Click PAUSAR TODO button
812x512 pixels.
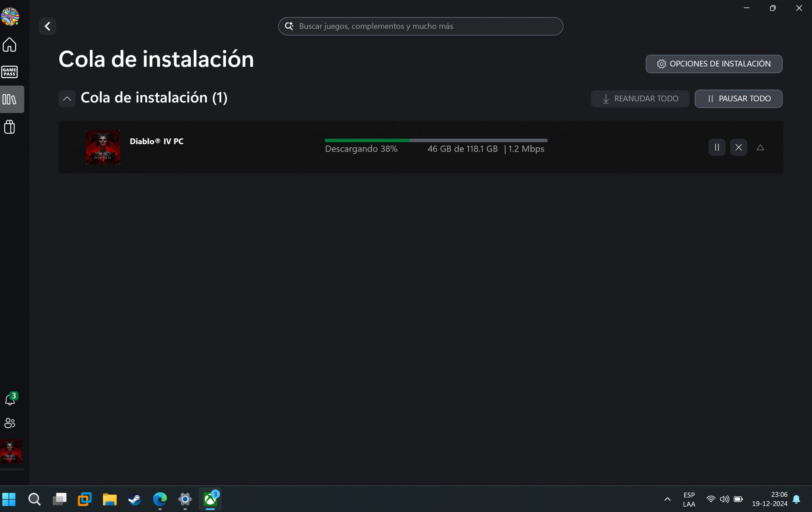[738, 99]
